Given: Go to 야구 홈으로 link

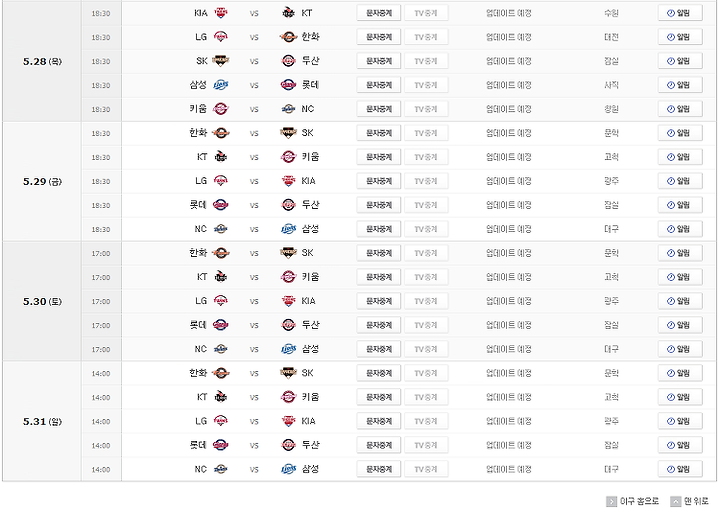Looking at the screenshot, I should pos(633,501).
